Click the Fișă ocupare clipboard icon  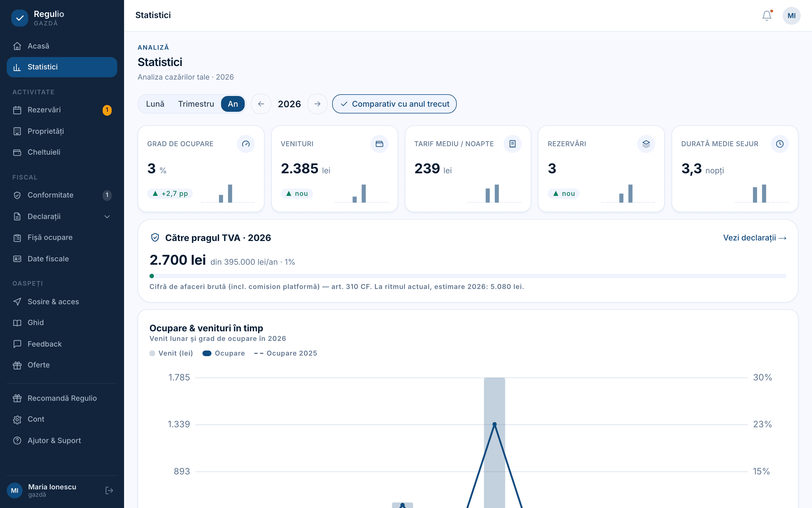(17, 238)
